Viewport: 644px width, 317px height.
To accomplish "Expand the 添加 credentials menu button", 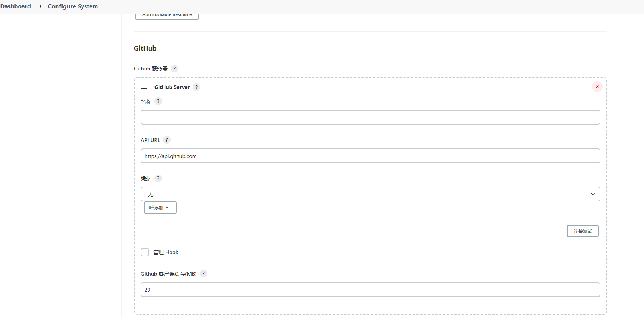I will 160,208.
